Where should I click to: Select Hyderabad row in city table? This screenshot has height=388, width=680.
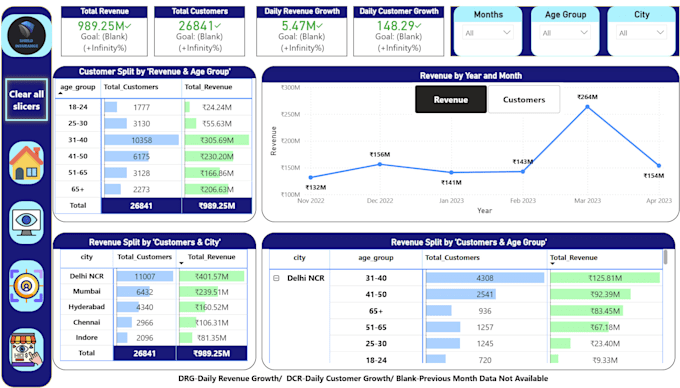click(87, 307)
